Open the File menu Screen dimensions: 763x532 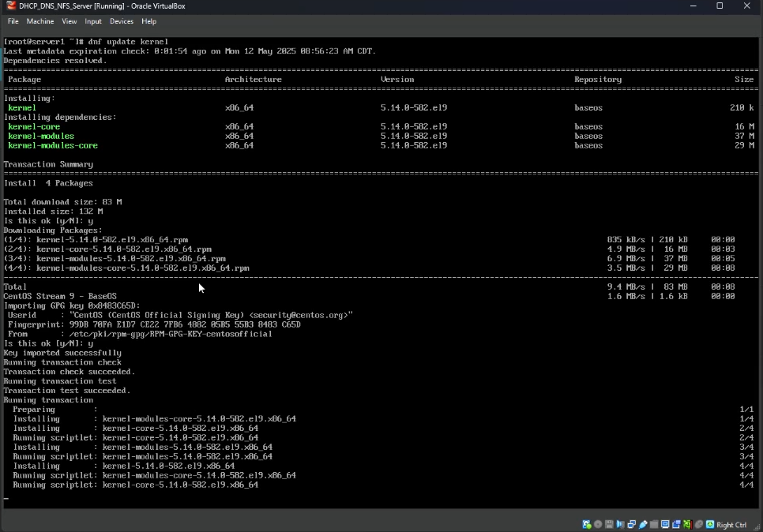13,21
